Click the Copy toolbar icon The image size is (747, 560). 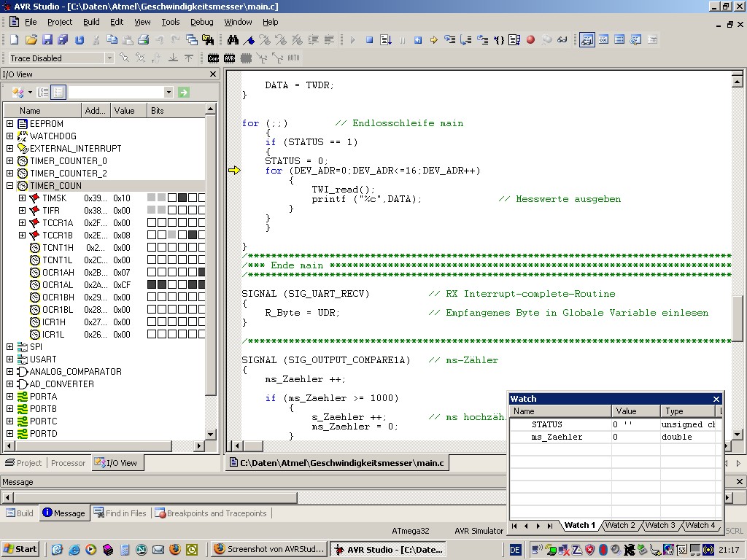click(112, 40)
